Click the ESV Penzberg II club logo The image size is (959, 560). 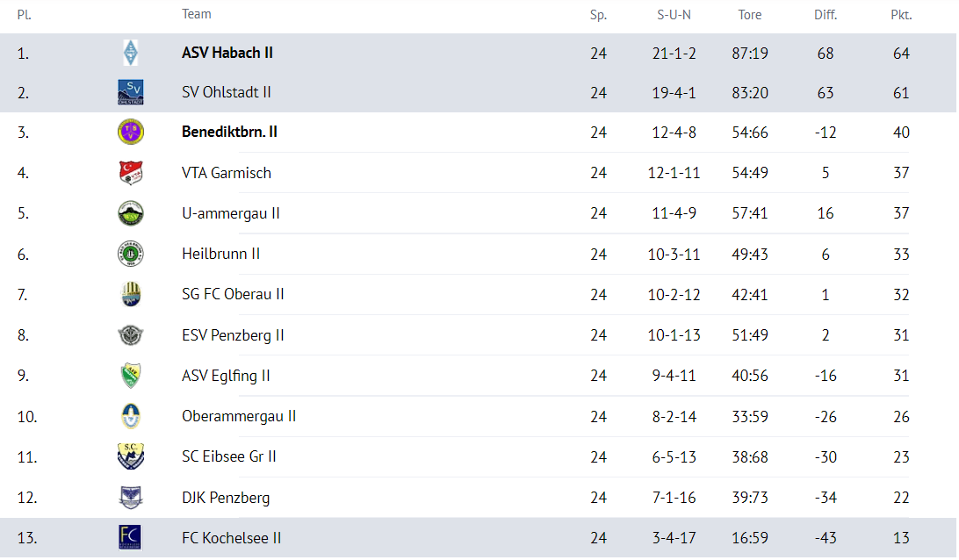tap(131, 335)
